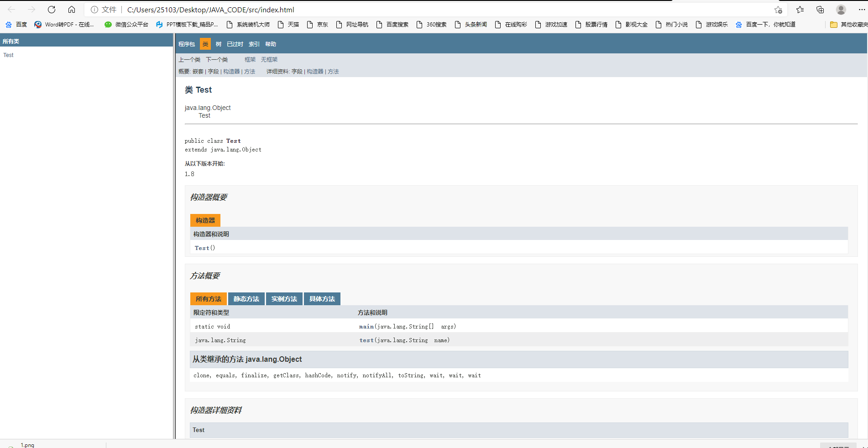Viewport: 868px width, 448px height.
Task: Open 360搜索 bookmark
Action: 431,25
